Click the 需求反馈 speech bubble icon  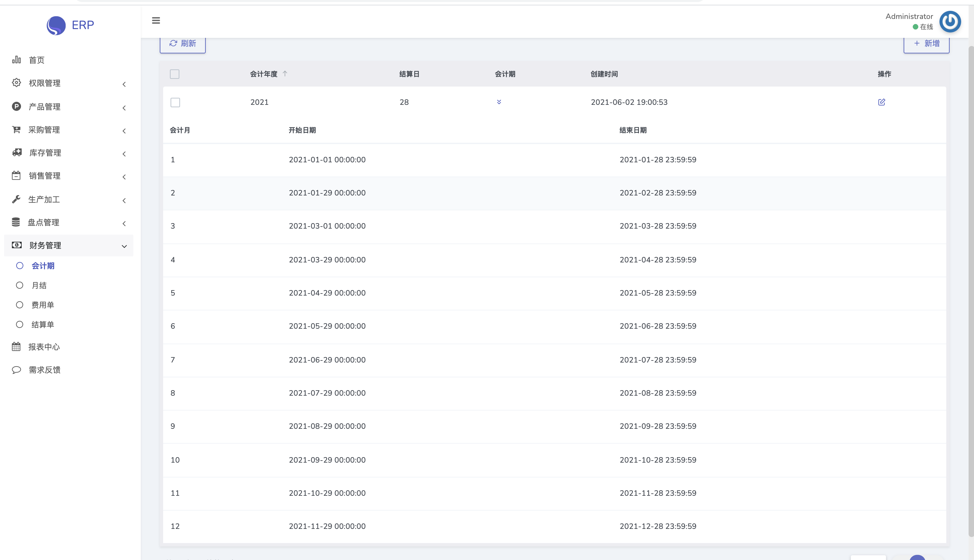click(16, 370)
